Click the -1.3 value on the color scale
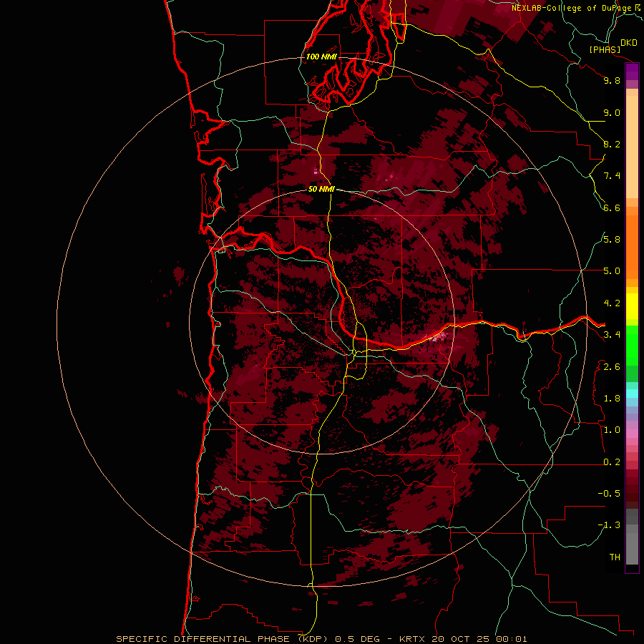644x644 pixels. tap(609, 525)
